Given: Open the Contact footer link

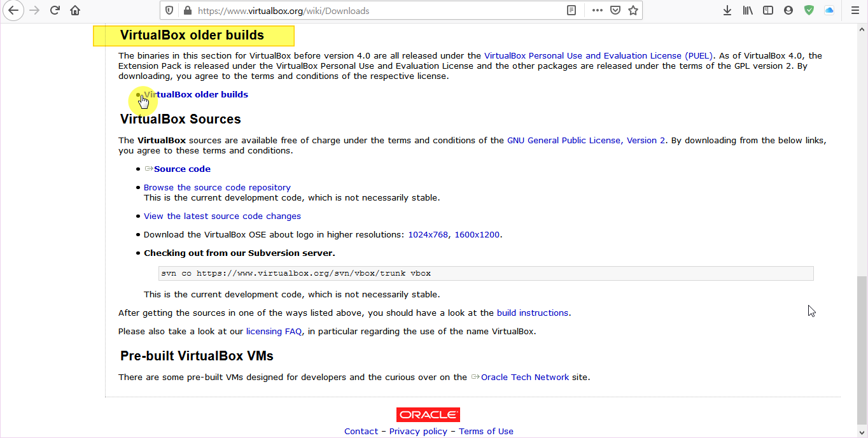Looking at the screenshot, I should coord(361,431).
